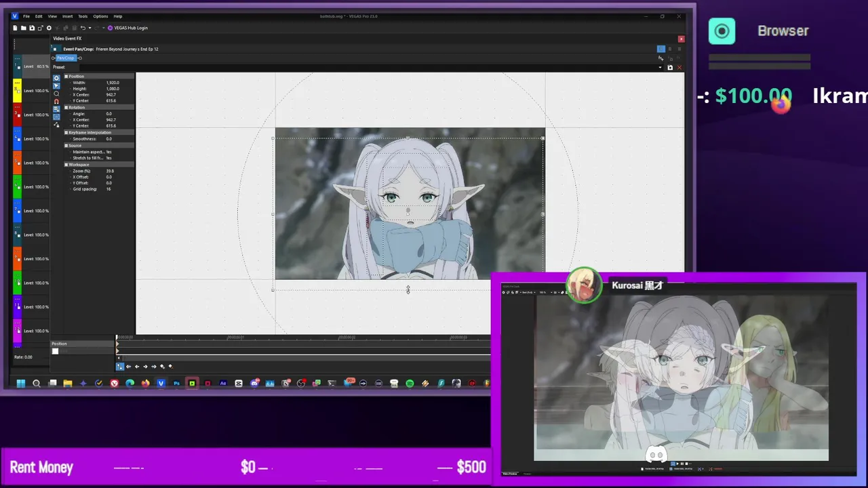
Task: Open project with the folder icon
Action: 24,28
